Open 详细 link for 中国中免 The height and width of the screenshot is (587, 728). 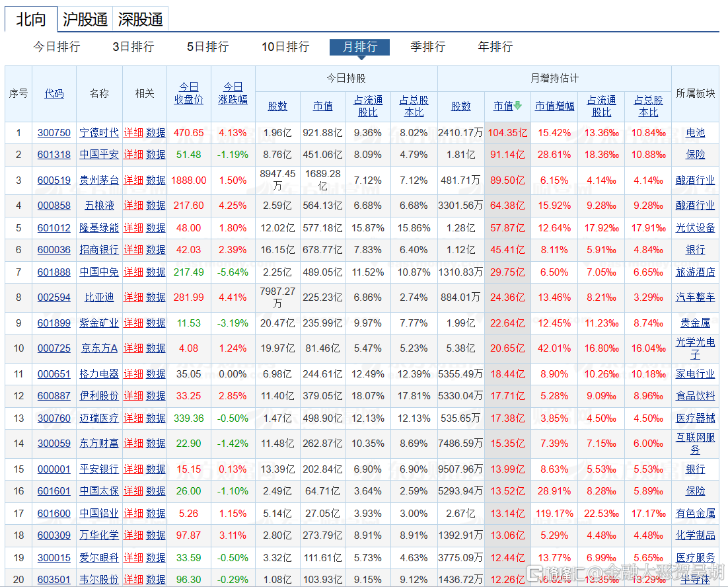[x=133, y=272]
